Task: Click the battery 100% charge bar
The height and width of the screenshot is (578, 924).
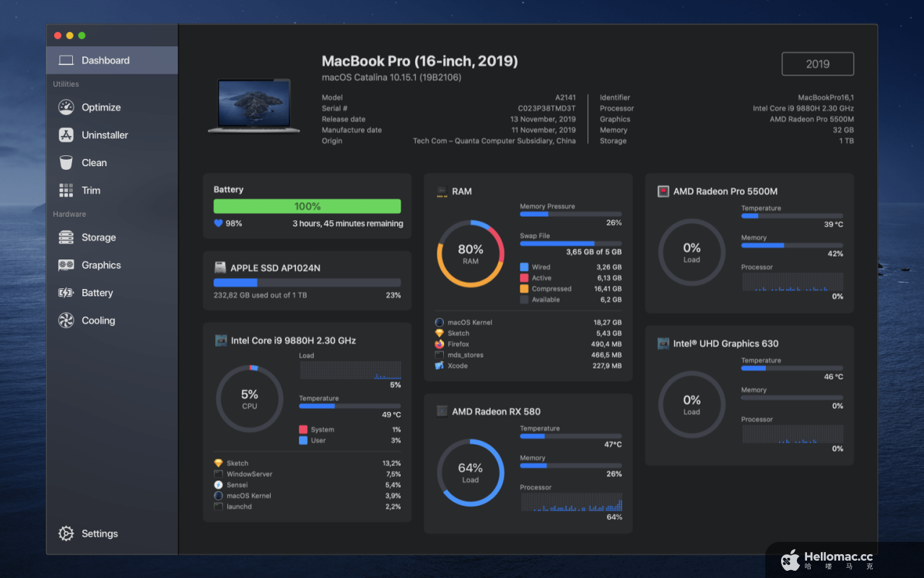Action: click(307, 206)
